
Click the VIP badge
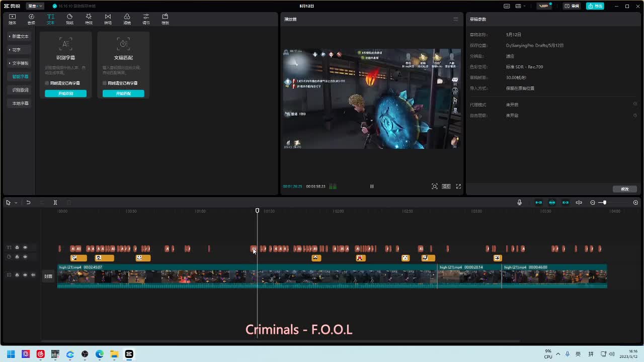point(544,6)
